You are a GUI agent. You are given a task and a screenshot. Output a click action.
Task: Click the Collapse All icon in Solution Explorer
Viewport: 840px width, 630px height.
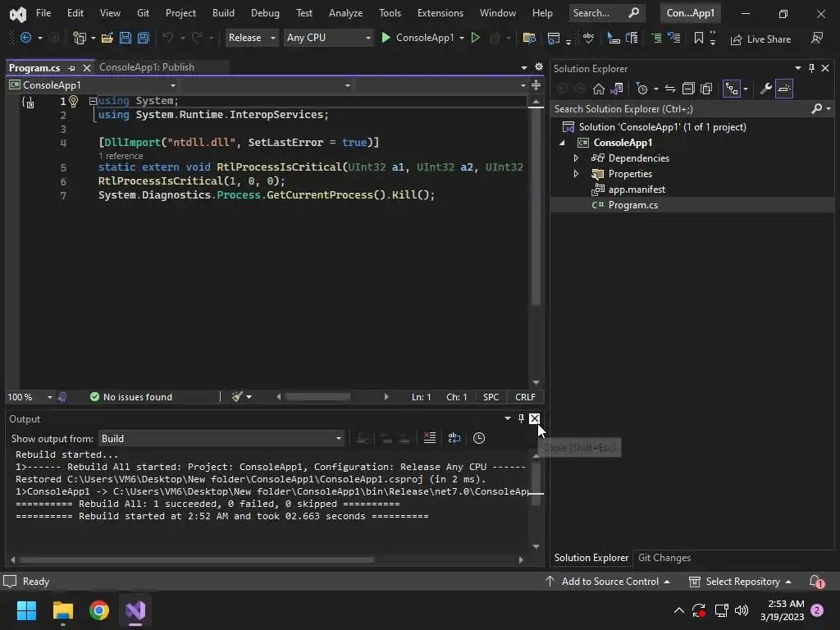(x=688, y=89)
